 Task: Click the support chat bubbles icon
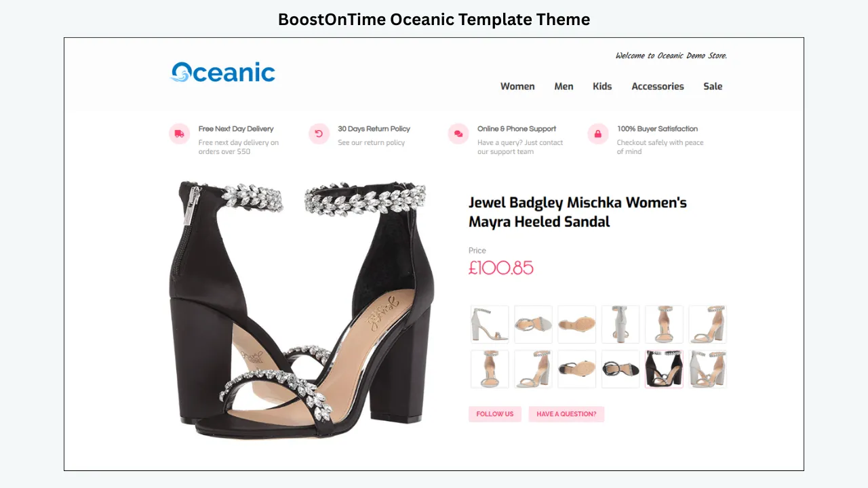458,134
